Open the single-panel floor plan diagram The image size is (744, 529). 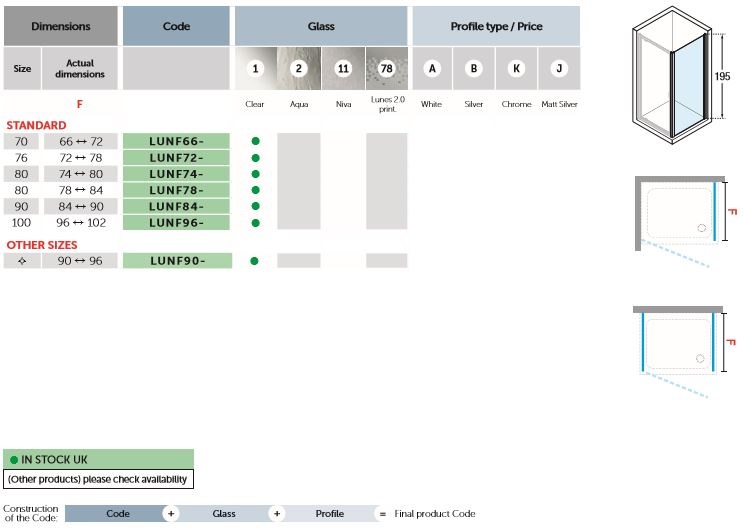[686, 221]
